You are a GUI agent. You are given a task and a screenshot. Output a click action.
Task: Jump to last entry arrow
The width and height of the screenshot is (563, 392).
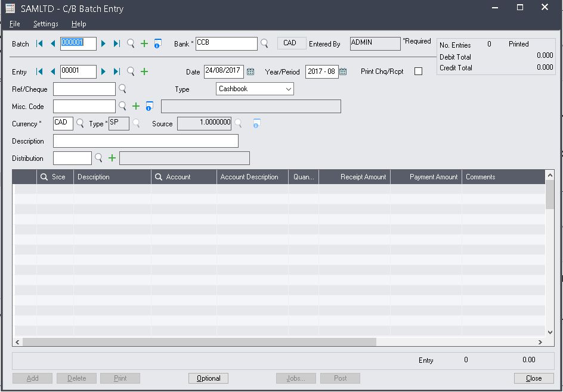click(117, 71)
